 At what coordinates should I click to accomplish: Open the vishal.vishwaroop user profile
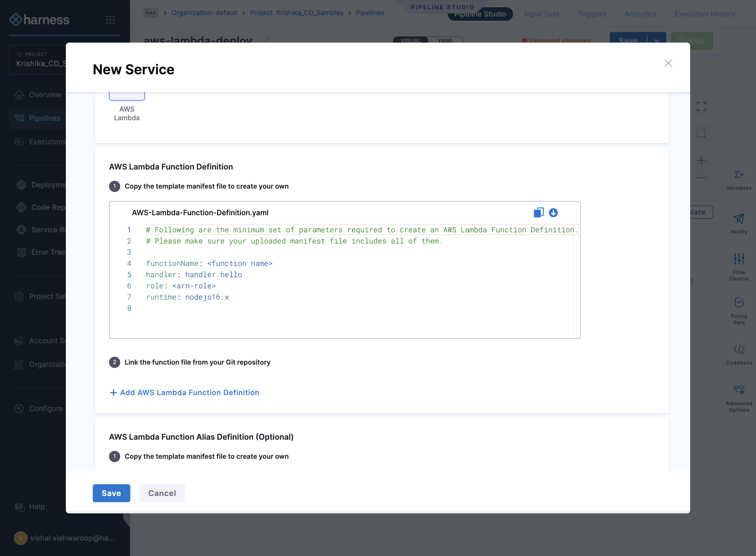64,538
